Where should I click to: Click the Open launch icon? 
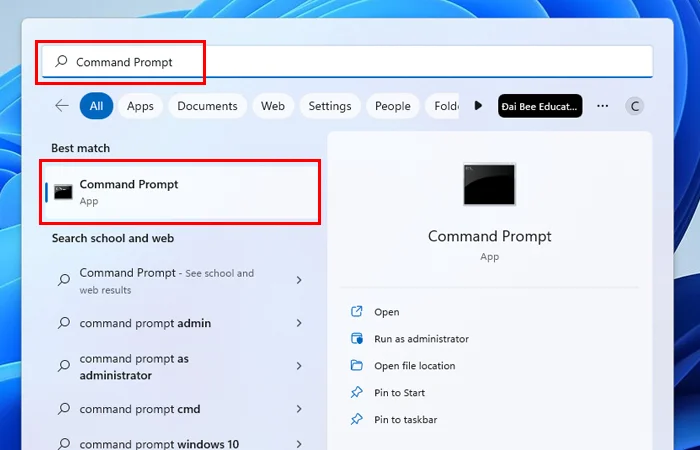(x=357, y=311)
